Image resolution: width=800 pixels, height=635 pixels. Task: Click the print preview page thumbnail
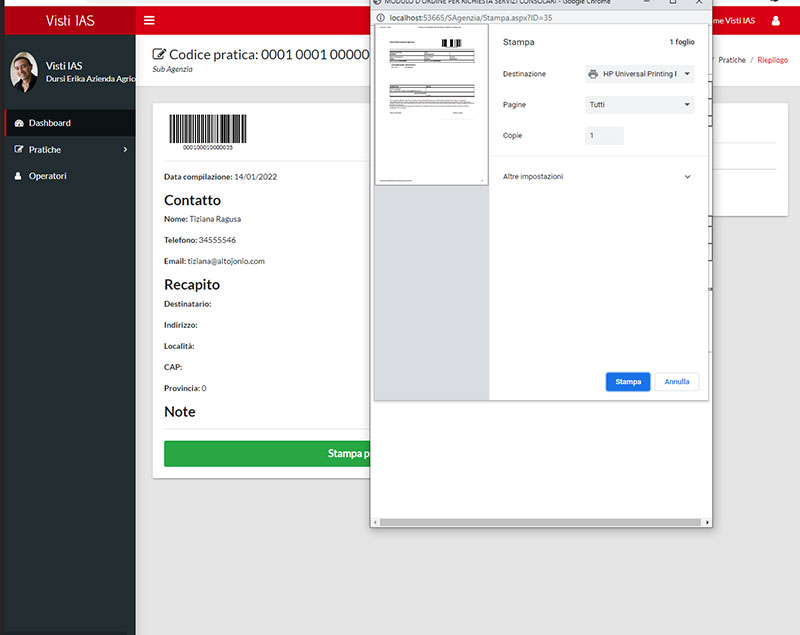pos(432,105)
